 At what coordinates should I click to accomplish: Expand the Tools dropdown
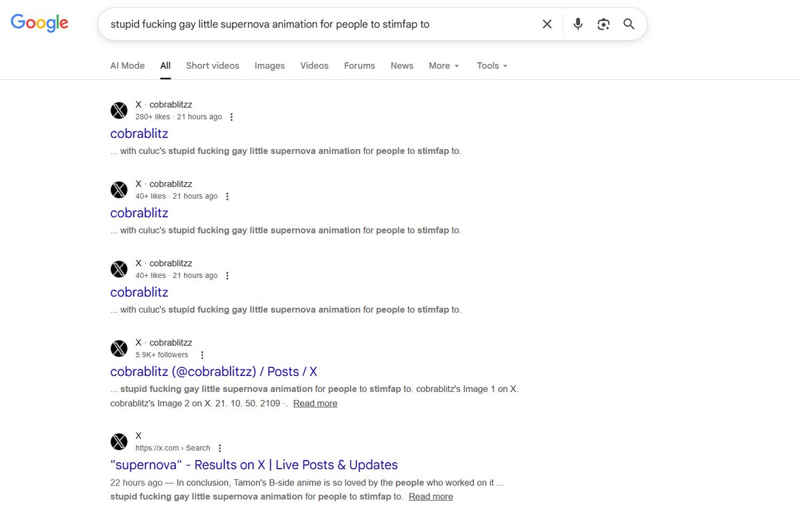pyautogui.click(x=492, y=65)
